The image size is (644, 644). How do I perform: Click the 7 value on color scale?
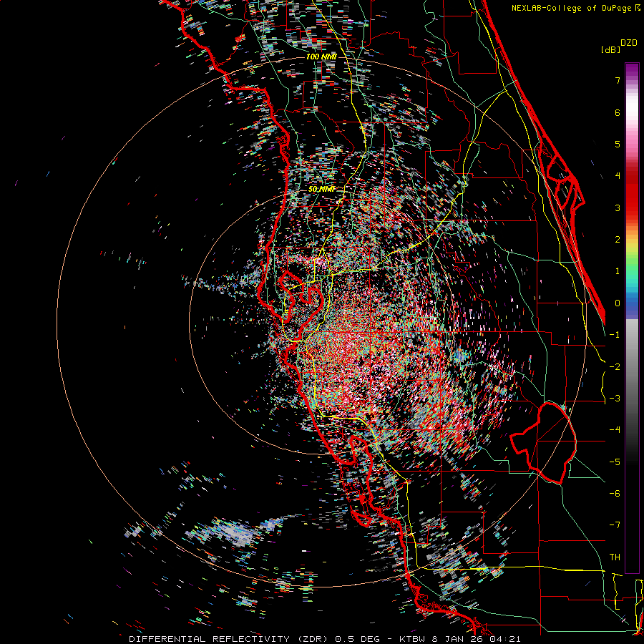pos(618,80)
